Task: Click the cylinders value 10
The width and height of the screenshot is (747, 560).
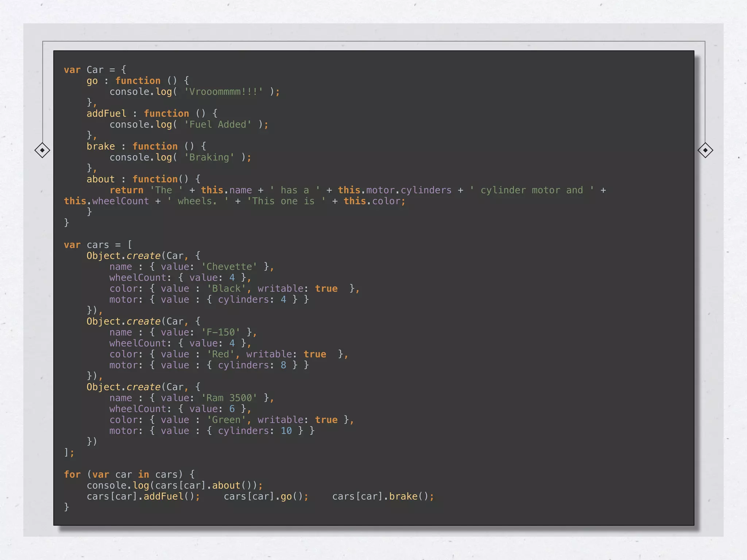Action: [286, 431]
